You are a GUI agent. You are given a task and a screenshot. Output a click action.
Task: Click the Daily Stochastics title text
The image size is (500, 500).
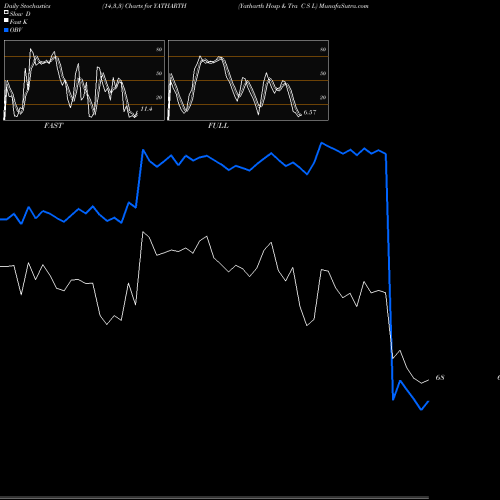[x=27, y=6]
